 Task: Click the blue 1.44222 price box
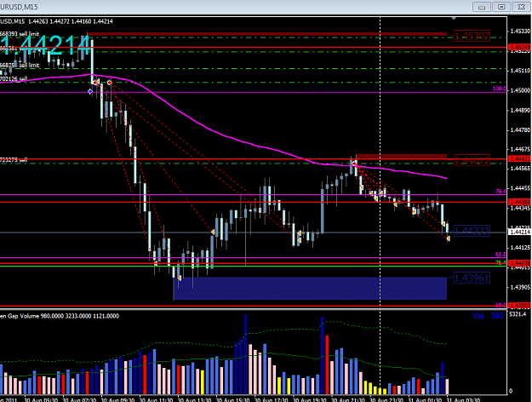[472, 231]
